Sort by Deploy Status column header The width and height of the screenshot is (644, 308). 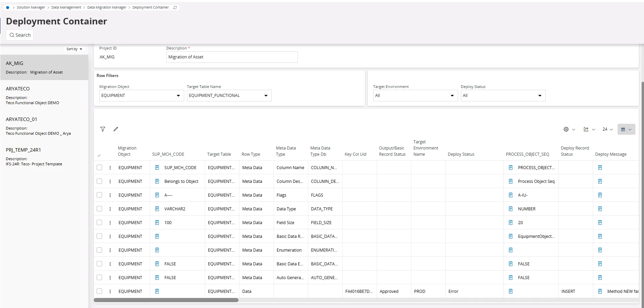click(x=461, y=154)
